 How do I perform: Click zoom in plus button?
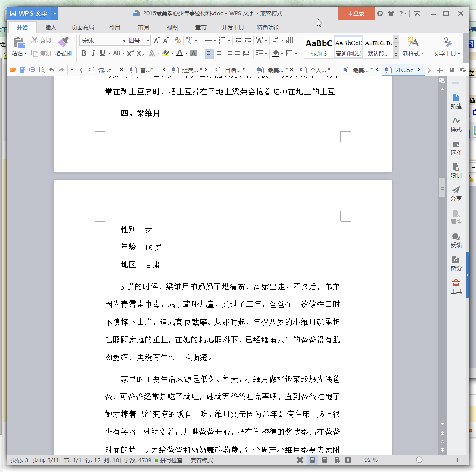pos(458,460)
